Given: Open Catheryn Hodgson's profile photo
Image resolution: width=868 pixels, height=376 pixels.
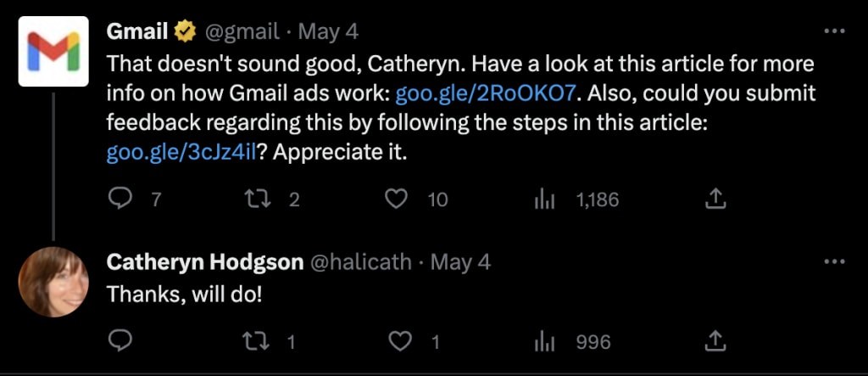Looking at the screenshot, I should coord(53,282).
